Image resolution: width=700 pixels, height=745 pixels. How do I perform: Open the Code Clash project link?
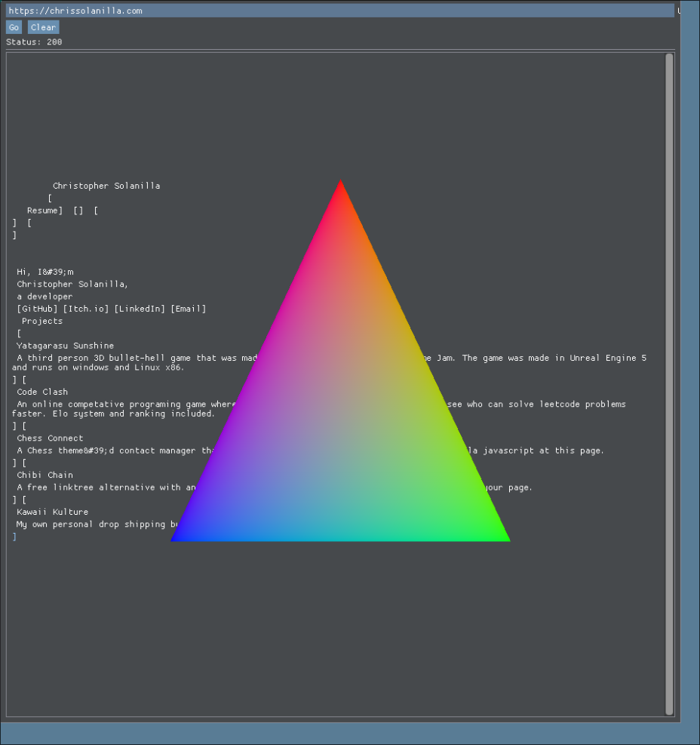point(41,391)
